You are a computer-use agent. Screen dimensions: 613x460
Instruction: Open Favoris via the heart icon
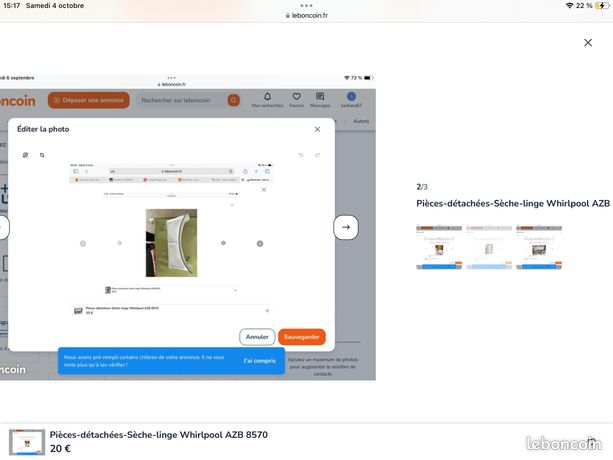pyautogui.click(x=296, y=98)
